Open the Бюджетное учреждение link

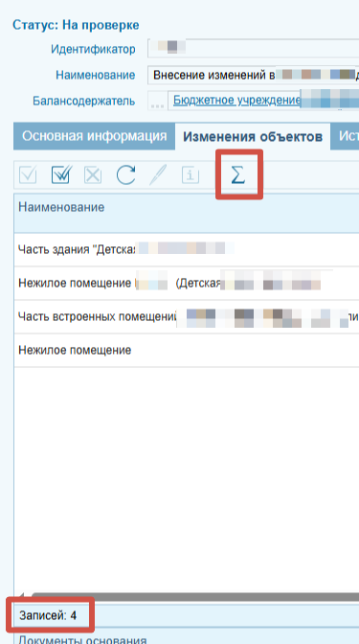[x=237, y=100]
